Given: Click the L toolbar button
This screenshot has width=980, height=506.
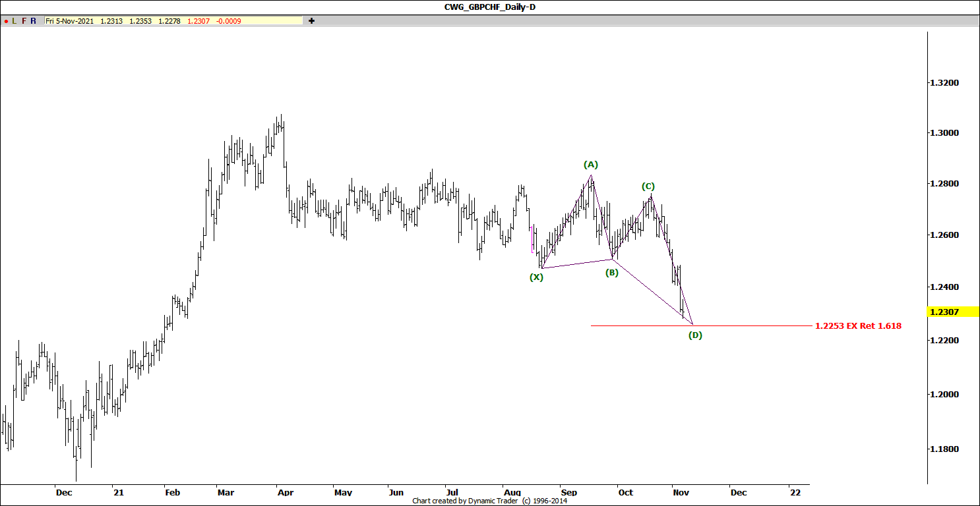Looking at the screenshot, I should [15, 21].
